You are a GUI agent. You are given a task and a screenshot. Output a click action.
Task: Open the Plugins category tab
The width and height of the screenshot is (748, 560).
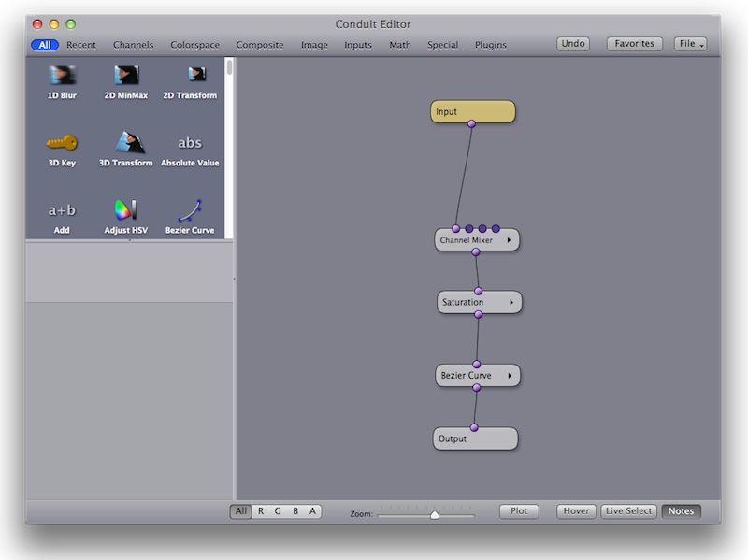click(491, 45)
